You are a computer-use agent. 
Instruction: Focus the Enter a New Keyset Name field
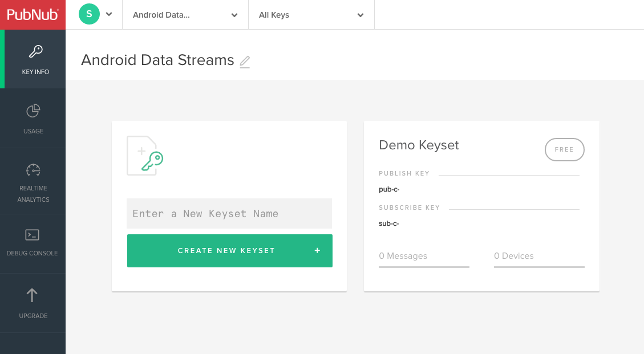pos(229,214)
